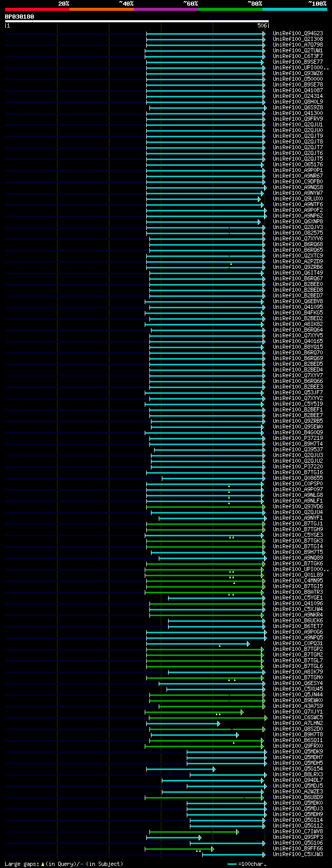
Task: Click the orange ~40% identity legend bar
Action: [x=102, y=9]
